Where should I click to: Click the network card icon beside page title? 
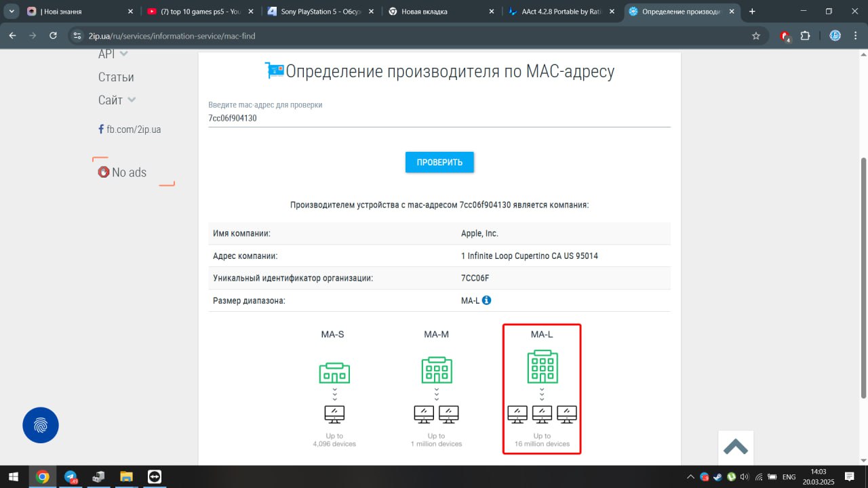274,70
